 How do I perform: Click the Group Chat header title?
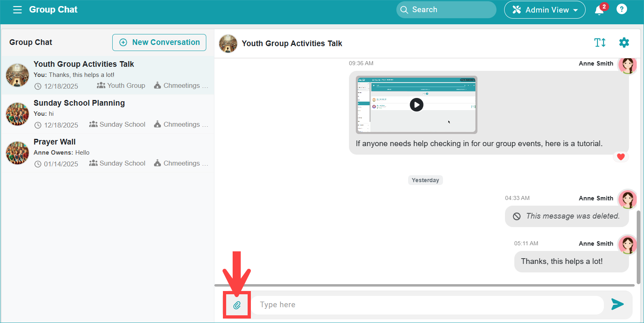pos(53,10)
